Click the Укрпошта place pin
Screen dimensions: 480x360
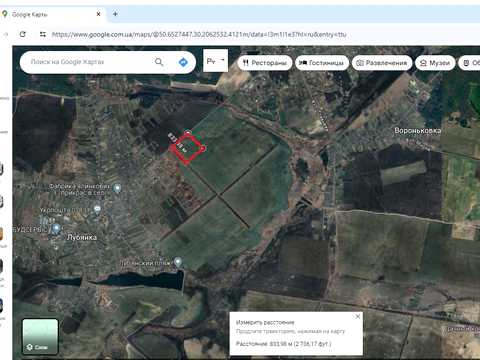pyautogui.click(x=97, y=210)
